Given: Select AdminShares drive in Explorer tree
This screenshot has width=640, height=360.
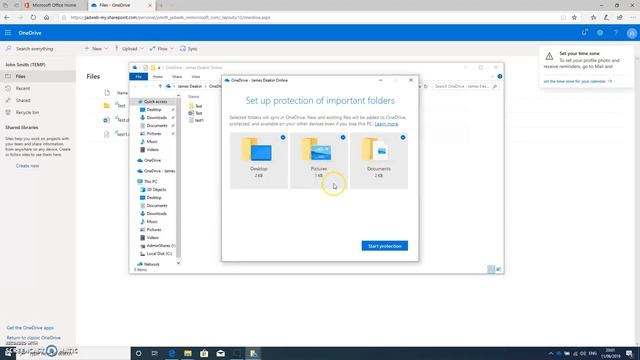Looking at the screenshot, I should tap(160, 246).
